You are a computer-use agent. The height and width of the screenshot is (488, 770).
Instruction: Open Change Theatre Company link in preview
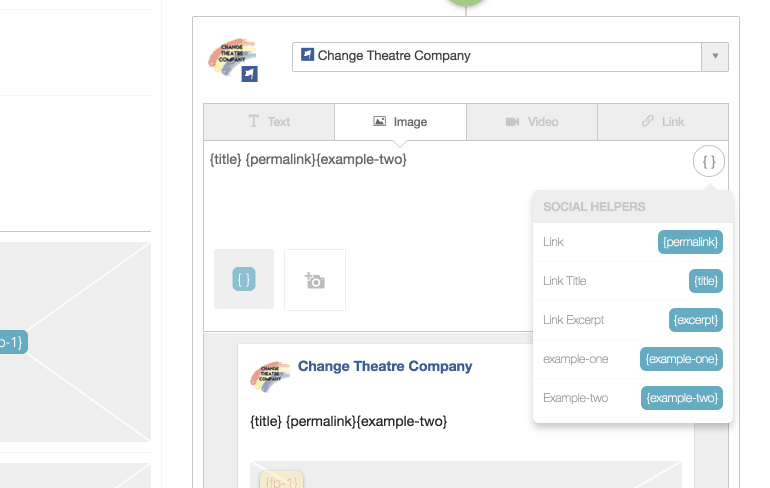click(385, 367)
